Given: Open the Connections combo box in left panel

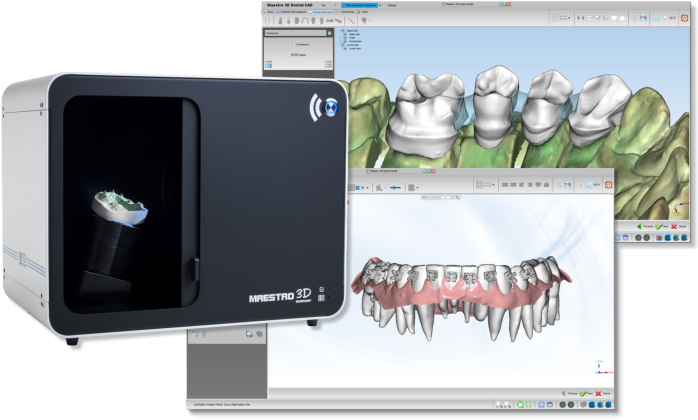Looking at the screenshot, I should 296,33.
